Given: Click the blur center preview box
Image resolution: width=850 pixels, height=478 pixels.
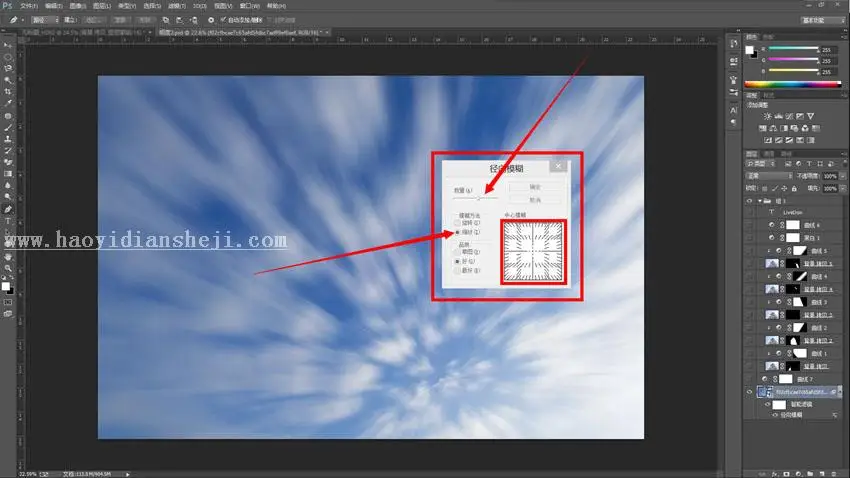Looking at the screenshot, I should coord(533,252).
